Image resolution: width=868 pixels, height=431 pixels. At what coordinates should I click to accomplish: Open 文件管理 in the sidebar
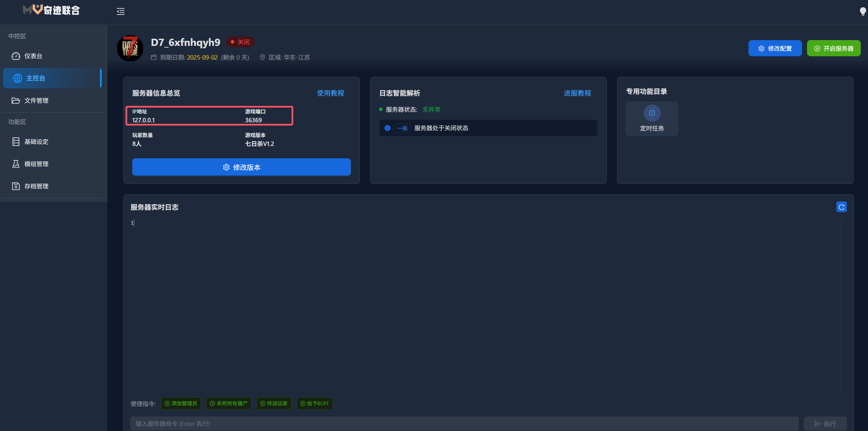[x=52, y=100]
